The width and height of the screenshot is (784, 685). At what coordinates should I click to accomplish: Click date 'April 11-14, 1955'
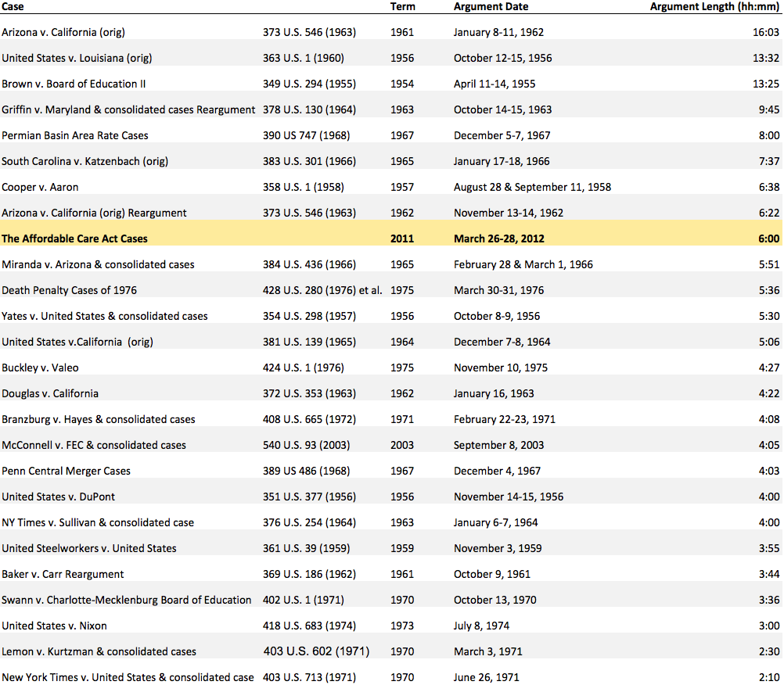point(494,84)
